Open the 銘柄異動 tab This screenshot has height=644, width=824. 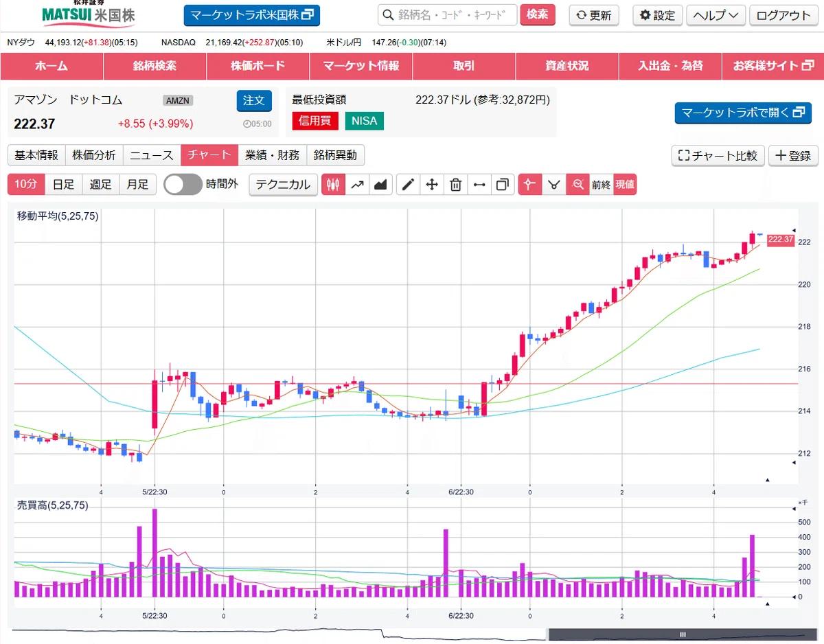(335, 155)
